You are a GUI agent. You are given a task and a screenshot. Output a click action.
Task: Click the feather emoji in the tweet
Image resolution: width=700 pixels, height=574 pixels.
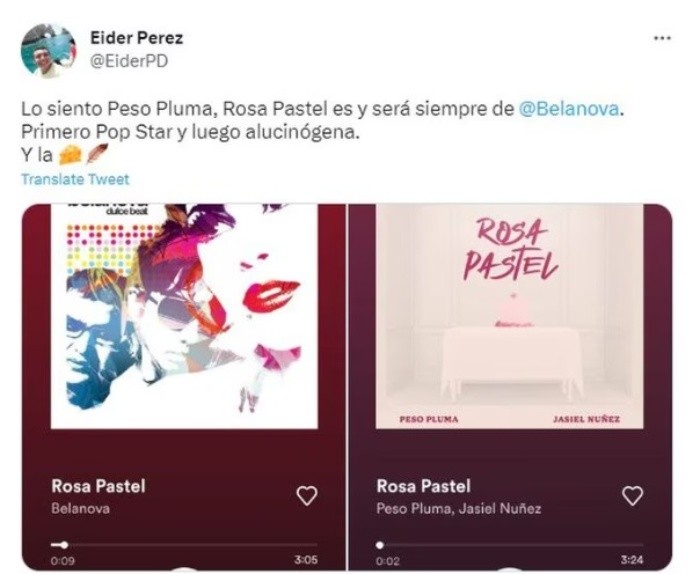click(97, 154)
